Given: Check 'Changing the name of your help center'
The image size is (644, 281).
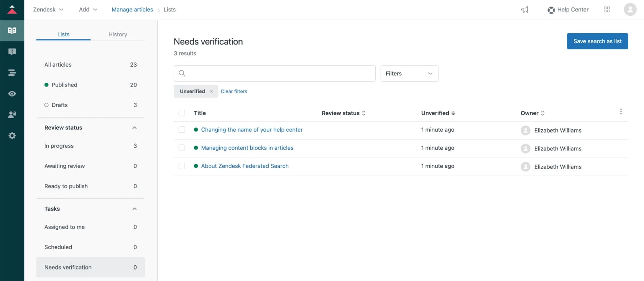Looking at the screenshot, I should click(x=182, y=130).
